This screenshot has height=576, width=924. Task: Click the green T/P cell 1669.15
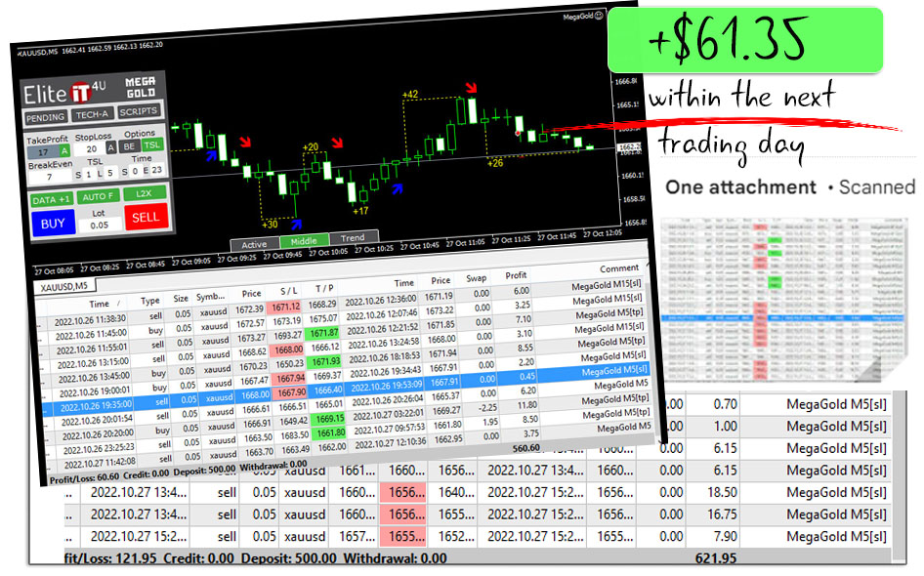[330, 419]
